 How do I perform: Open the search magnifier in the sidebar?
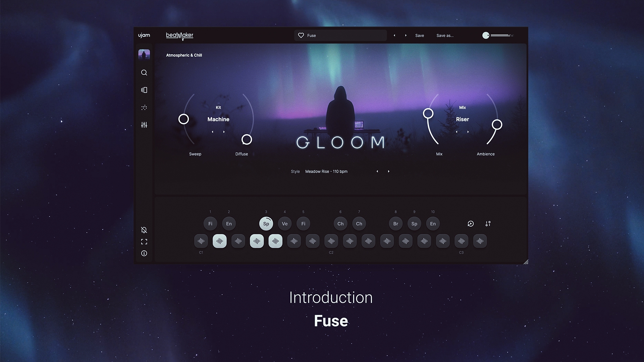tap(144, 73)
